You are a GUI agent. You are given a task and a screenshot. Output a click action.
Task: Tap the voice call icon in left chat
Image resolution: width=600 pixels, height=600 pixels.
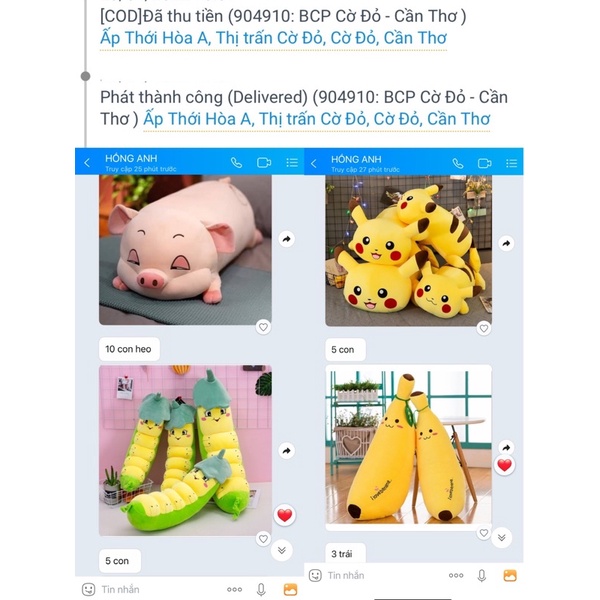pos(236,163)
